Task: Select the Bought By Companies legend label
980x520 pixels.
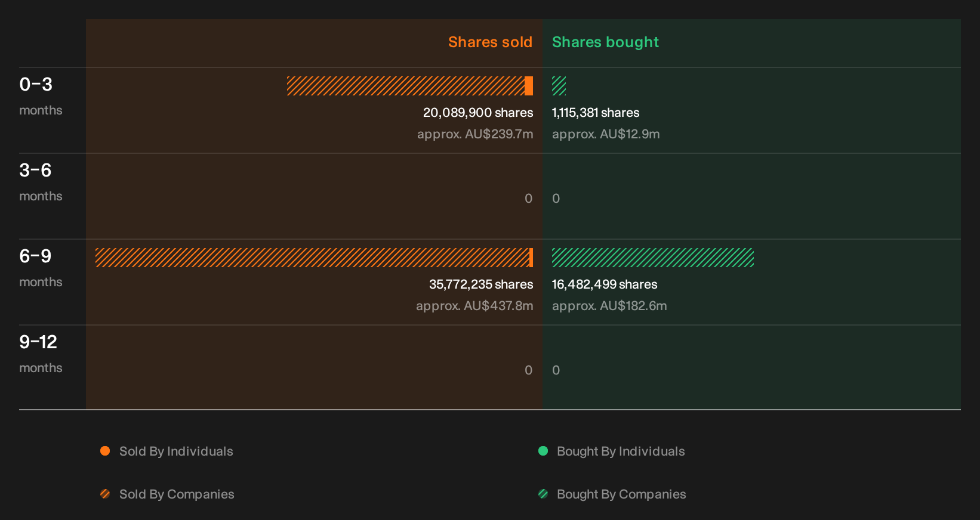Action: pyautogui.click(x=621, y=494)
